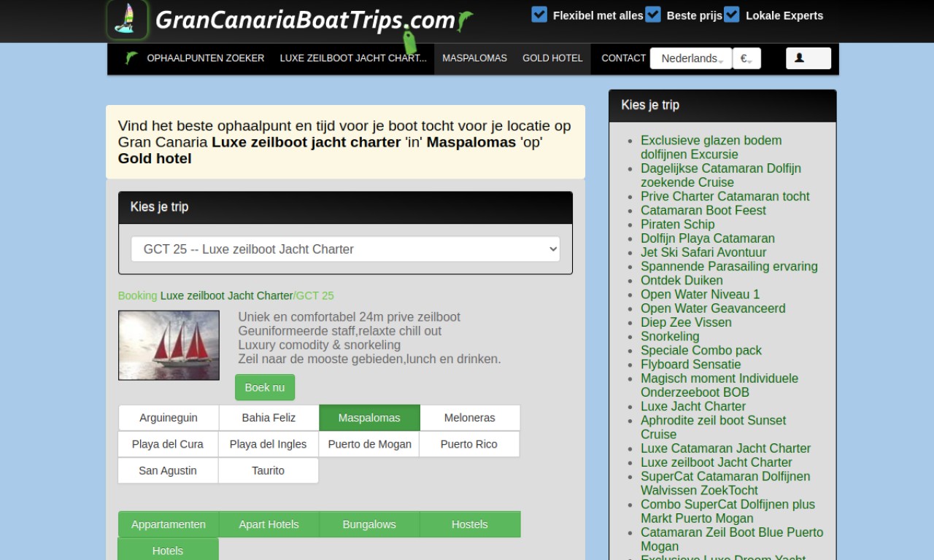Switch to the Hostels tab
The width and height of the screenshot is (934, 560).
[470, 524]
